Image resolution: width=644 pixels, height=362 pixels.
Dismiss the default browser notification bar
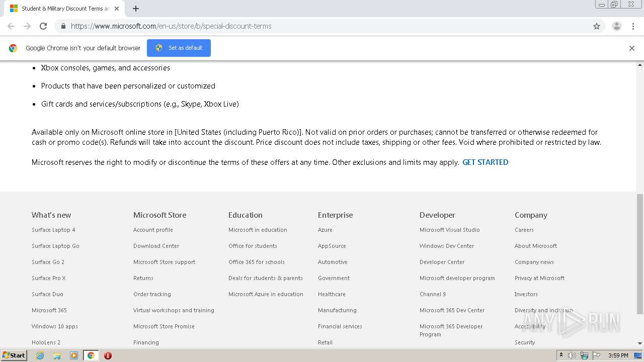(631, 48)
